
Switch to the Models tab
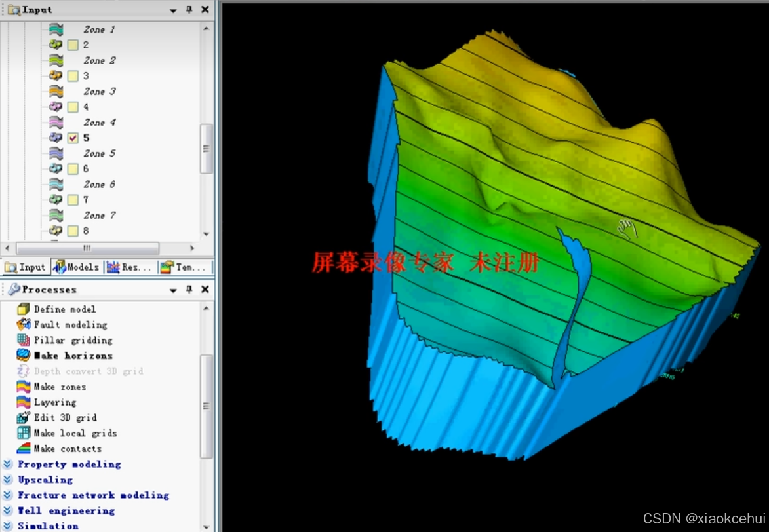pos(77,267)
